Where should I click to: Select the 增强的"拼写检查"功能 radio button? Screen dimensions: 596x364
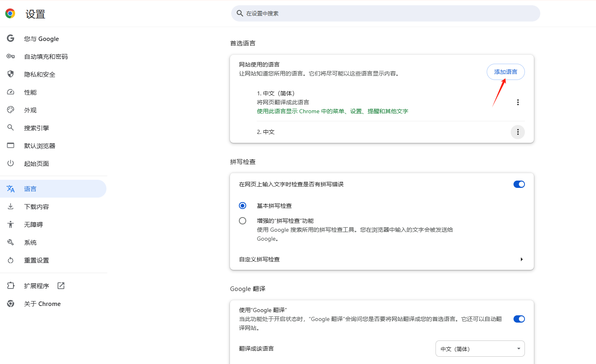(x=243, y=221)
